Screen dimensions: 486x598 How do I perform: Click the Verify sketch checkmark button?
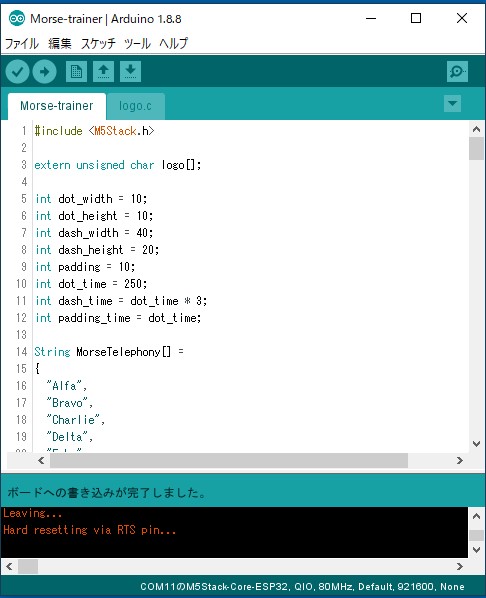pyautogui.click(x=18, y=72)
